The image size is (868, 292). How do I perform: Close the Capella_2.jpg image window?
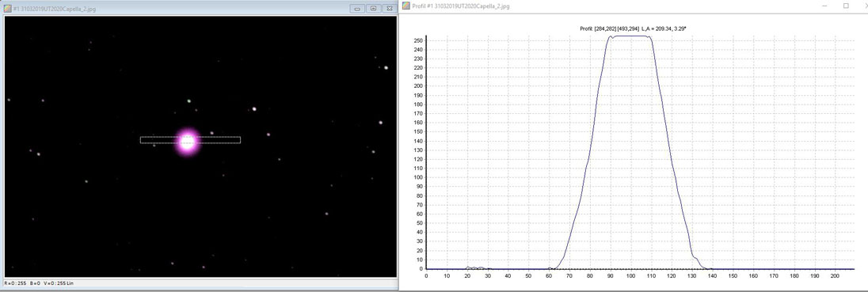point(389,8)
